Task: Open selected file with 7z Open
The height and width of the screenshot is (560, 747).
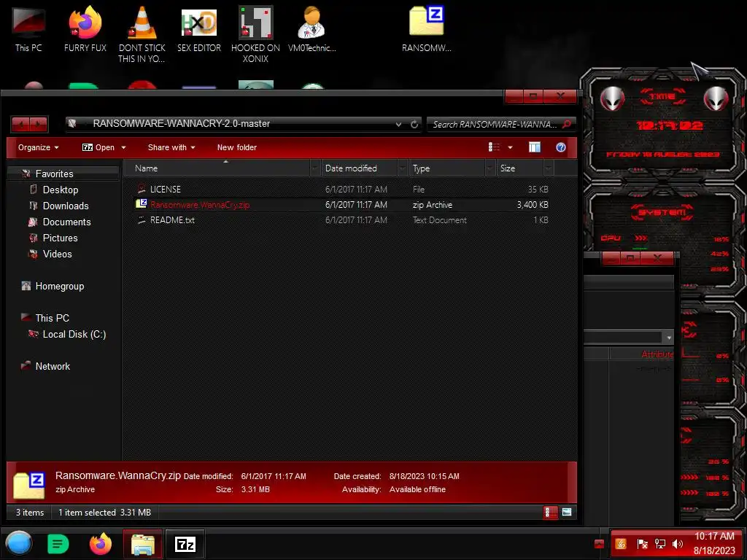Action: point(98,147)
